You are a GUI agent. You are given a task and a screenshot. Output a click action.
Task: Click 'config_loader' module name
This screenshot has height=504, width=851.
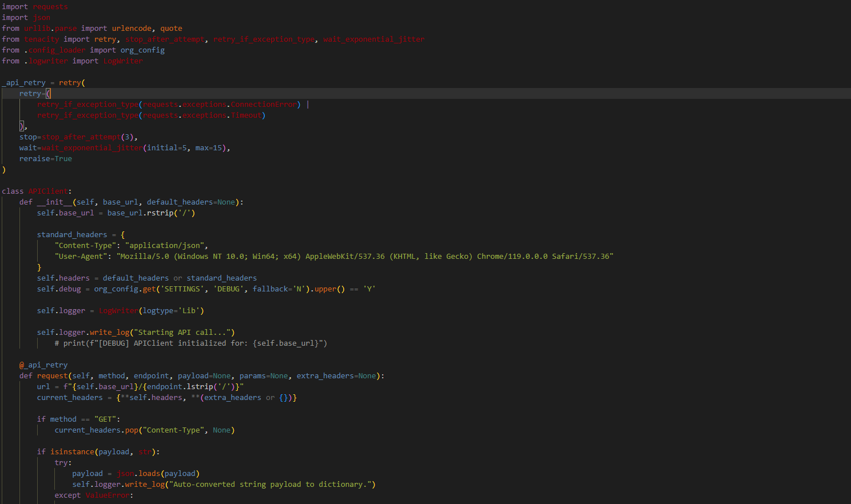tap(57, 50)
